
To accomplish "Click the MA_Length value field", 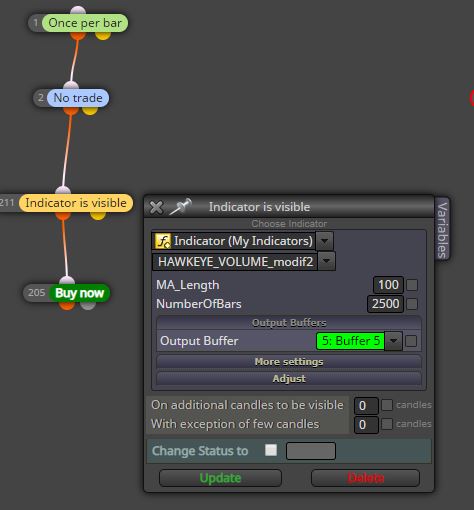I will [388, 285].
